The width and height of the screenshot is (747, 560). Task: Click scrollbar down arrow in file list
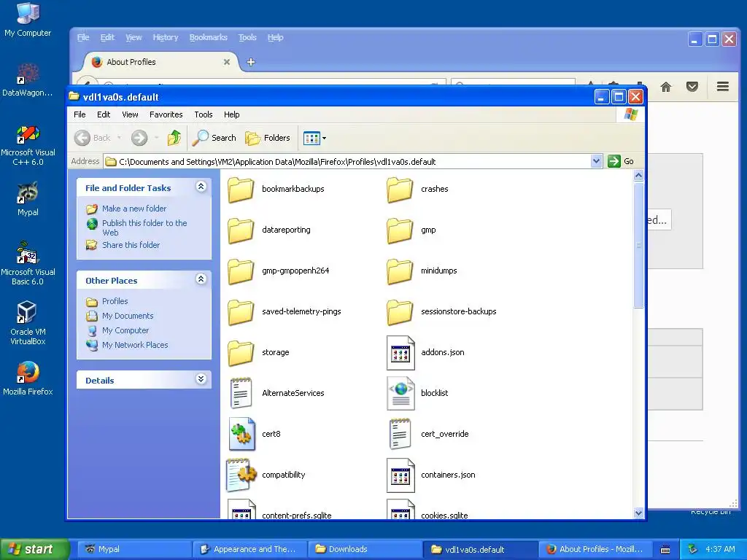638,513
